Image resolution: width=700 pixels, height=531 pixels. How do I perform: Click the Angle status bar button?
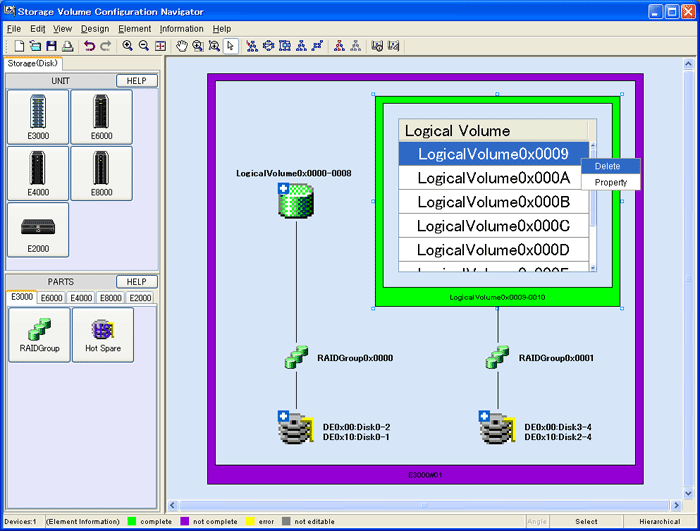coord(537,521)
